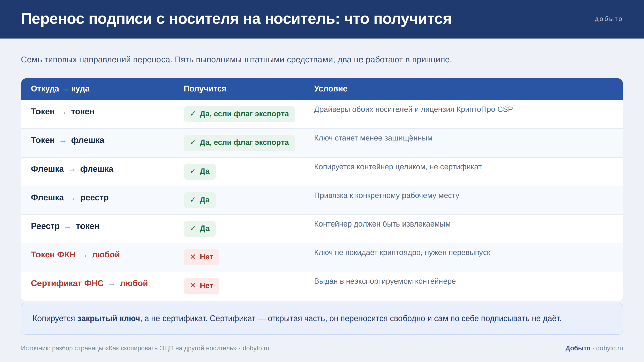Click the «добыто» brand label in header
Viewport: 644px width, 362px height.
tap(609, 19)
